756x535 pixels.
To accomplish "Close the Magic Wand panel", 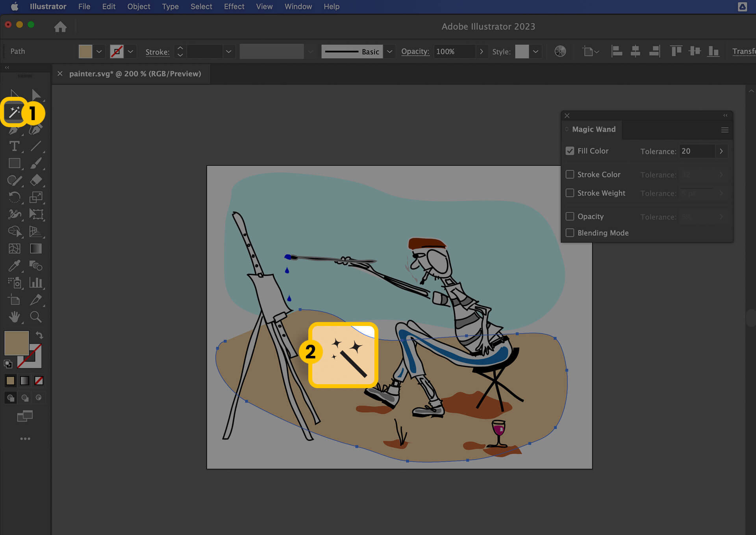I will [567, 115].
